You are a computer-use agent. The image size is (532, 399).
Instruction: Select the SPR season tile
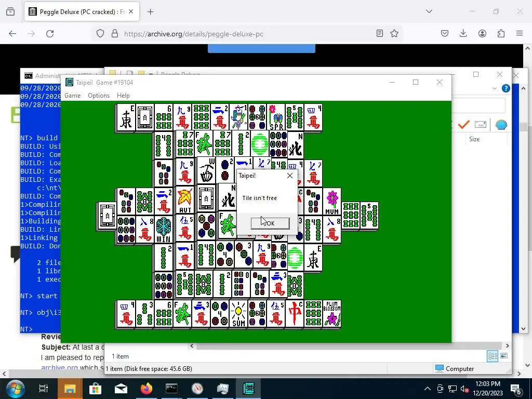coord(276,117)
